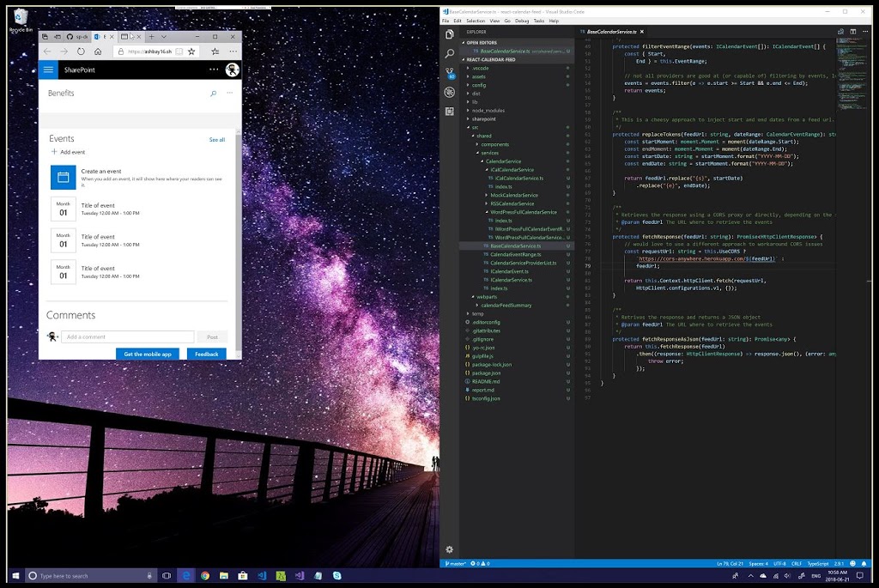Click the Get the mobile app button

pos(148,354)
